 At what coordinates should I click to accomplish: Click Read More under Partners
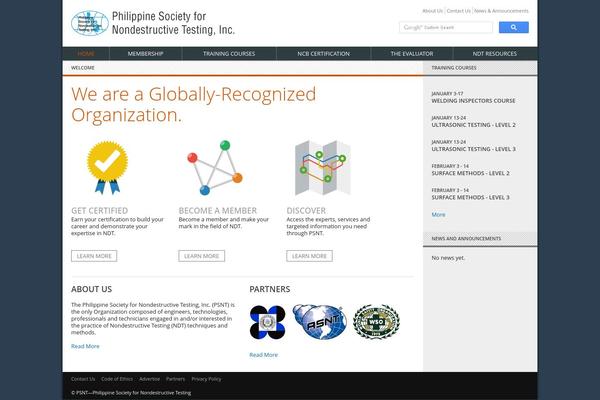pos(263,355)
